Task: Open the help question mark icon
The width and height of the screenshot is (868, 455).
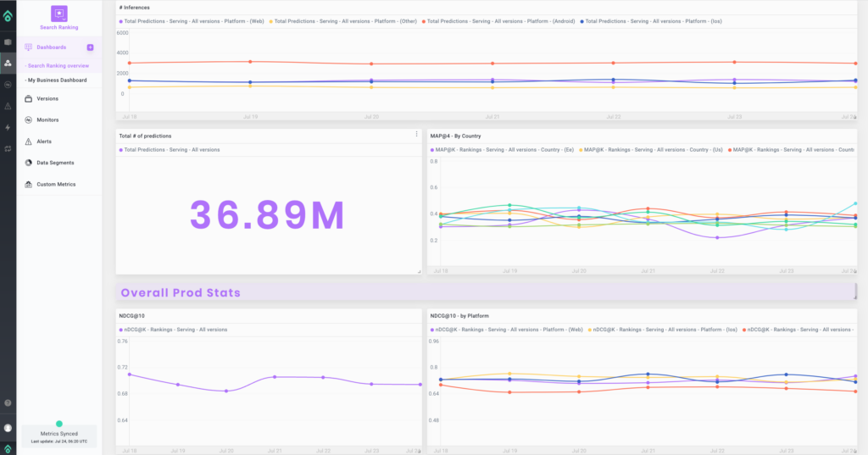Action: click(x=8, y=403)
